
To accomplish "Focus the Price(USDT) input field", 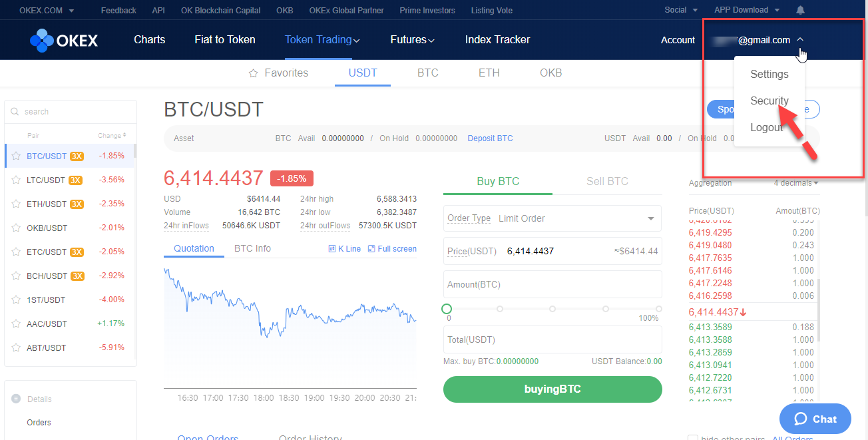I will 552,251.
